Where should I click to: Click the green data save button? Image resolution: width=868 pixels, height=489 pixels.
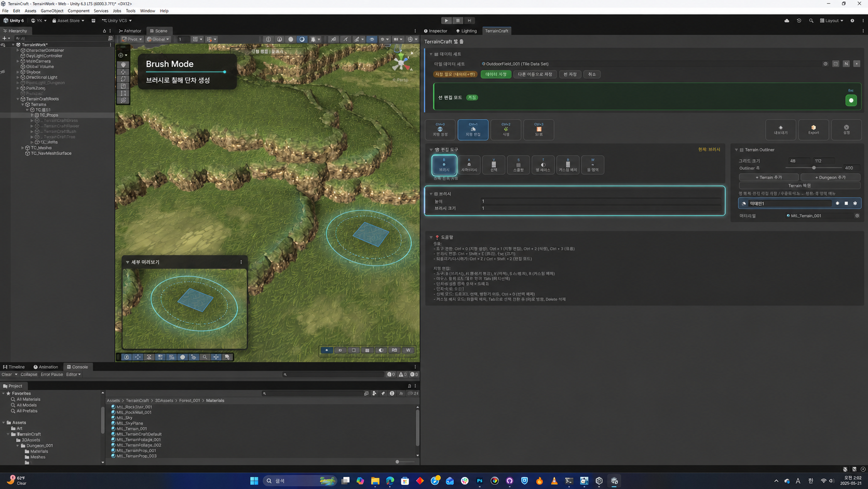[x=496, y=74]
